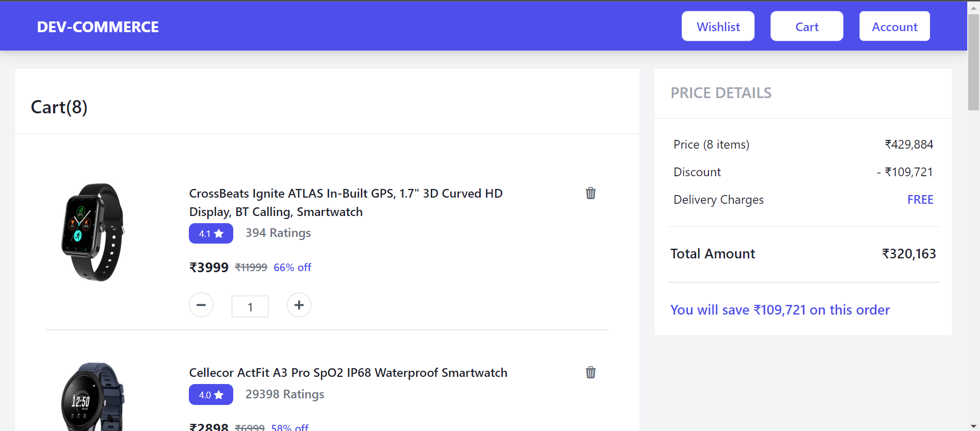The image size is (980, 431).
Task: Click the ₹3999 price text
Action: (209, 268)
